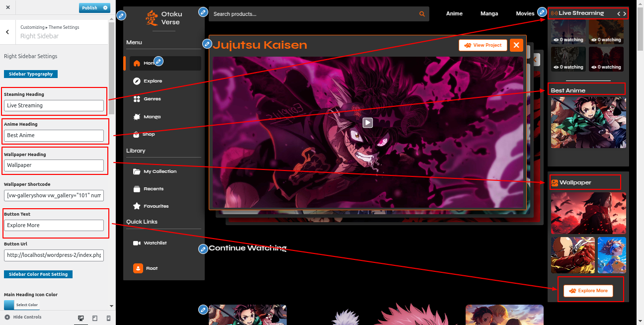The height and width of the screenshot is (325, 644).
Task: Click the edit pencil beside Live Streaming
Action: coord(542,12)
